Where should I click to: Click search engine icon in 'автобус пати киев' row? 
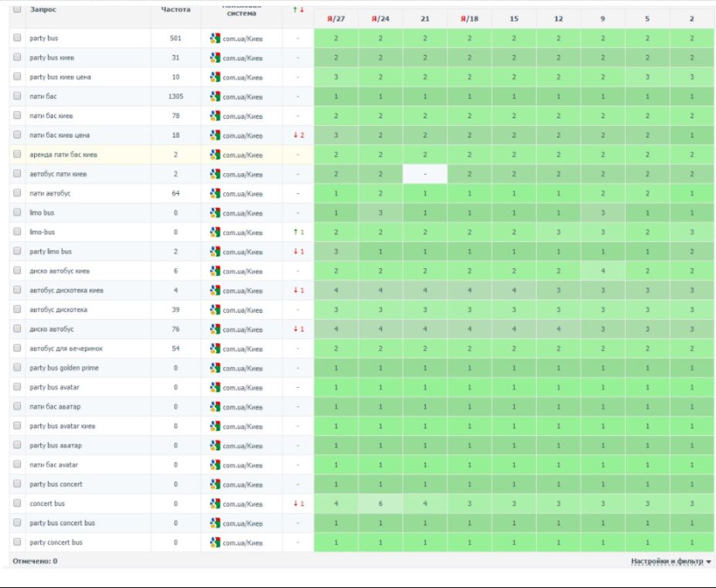(x=215, y=174)
